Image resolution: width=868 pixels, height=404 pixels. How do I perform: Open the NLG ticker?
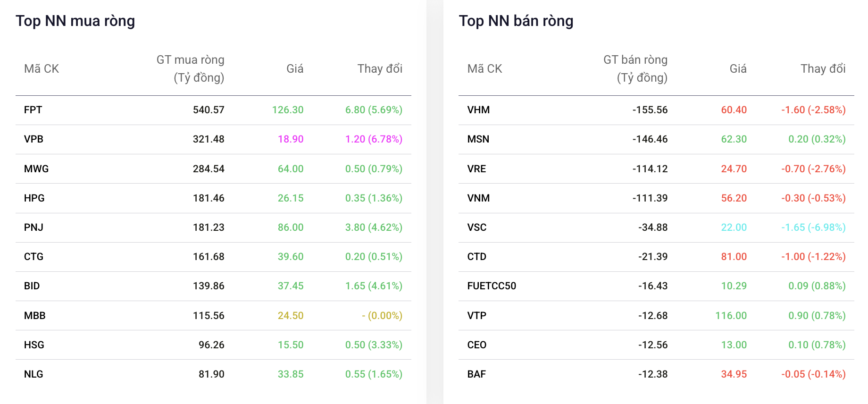[x=33, y=374]
